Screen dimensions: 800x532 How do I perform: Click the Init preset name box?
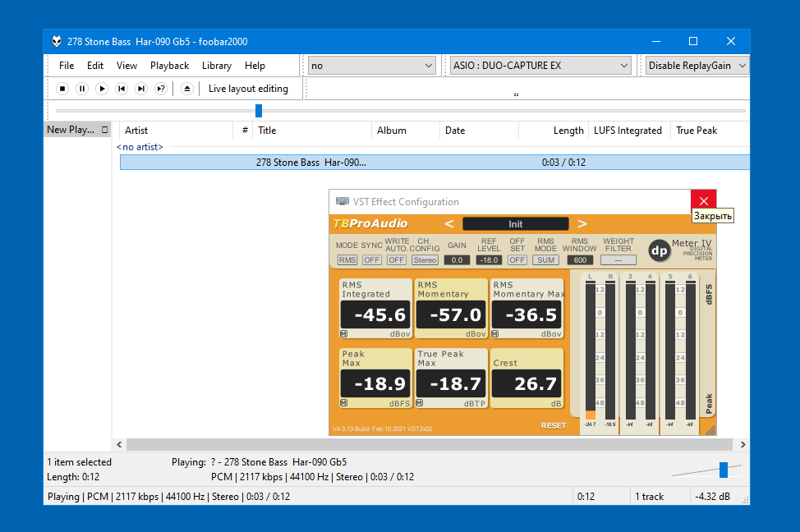pyautogui.click(x=515, y=224)
